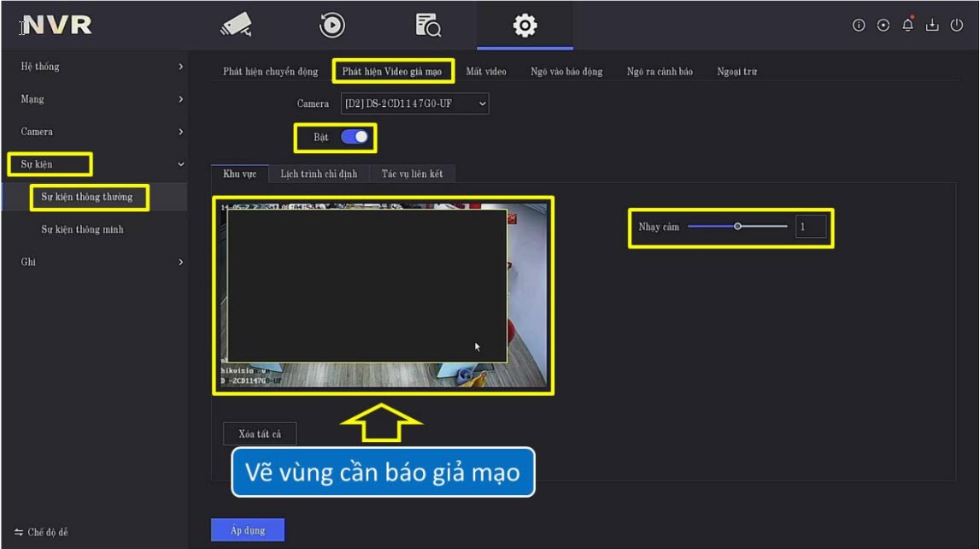Open the file search icon
This screenshot has height=549, width=980.
pyautogui.click(x=428, y=26)
